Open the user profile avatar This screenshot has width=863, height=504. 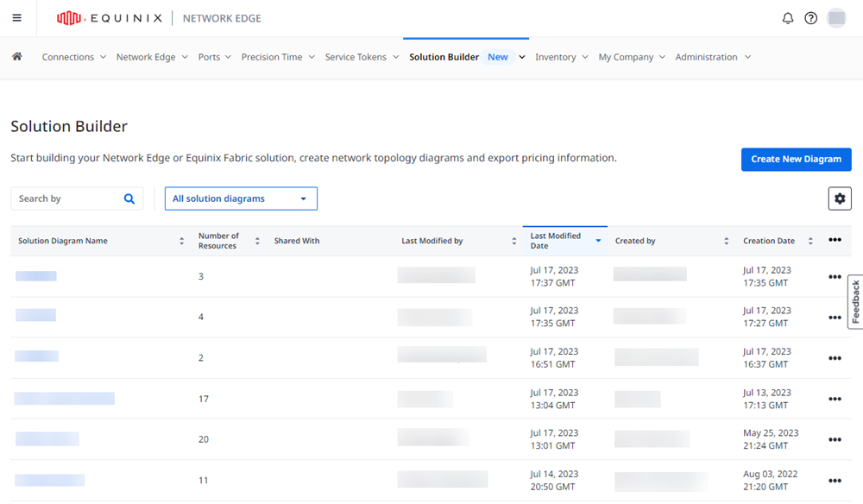coord(836,18)
